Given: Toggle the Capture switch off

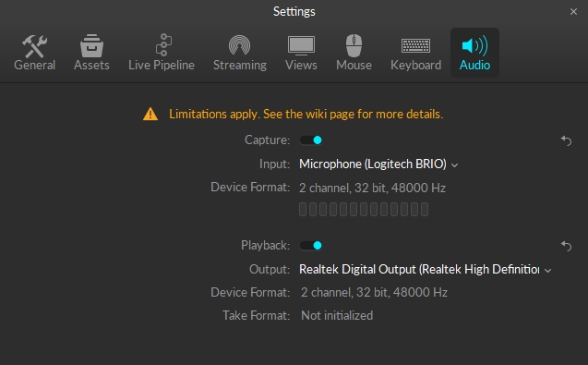Looking at the screenshot, I should point(311,140).
